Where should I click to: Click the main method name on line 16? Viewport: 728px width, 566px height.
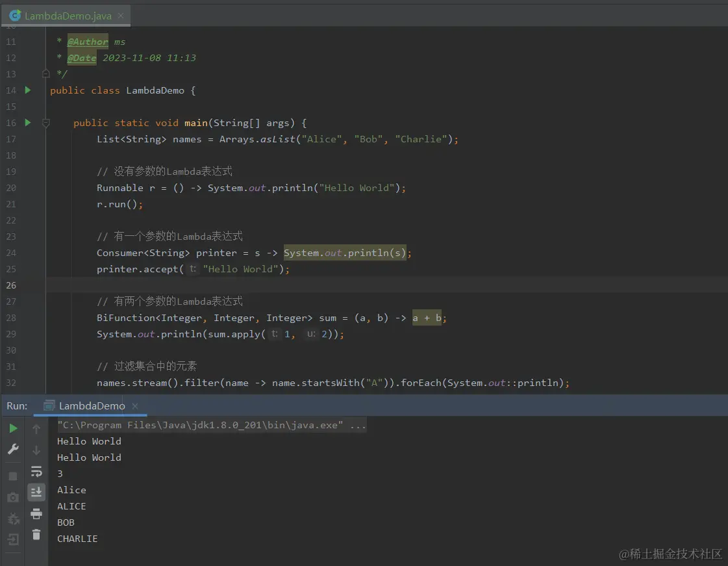(x=196, y=123)
